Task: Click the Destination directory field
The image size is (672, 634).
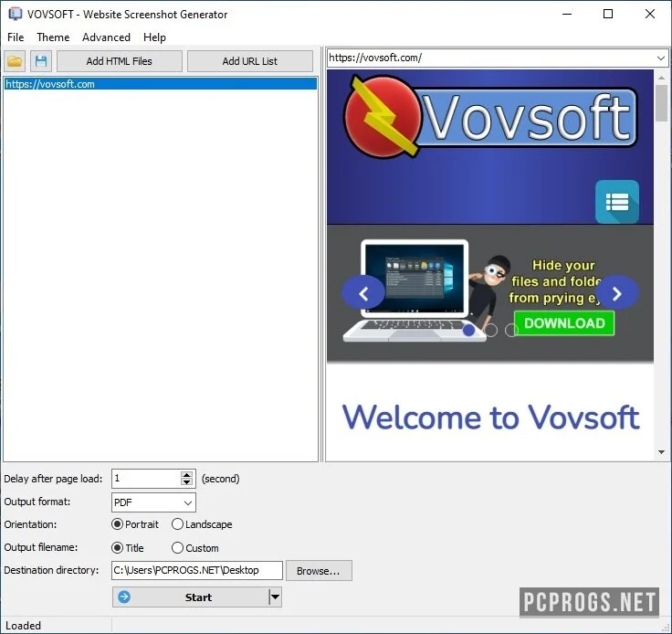Action: point(197,570)
